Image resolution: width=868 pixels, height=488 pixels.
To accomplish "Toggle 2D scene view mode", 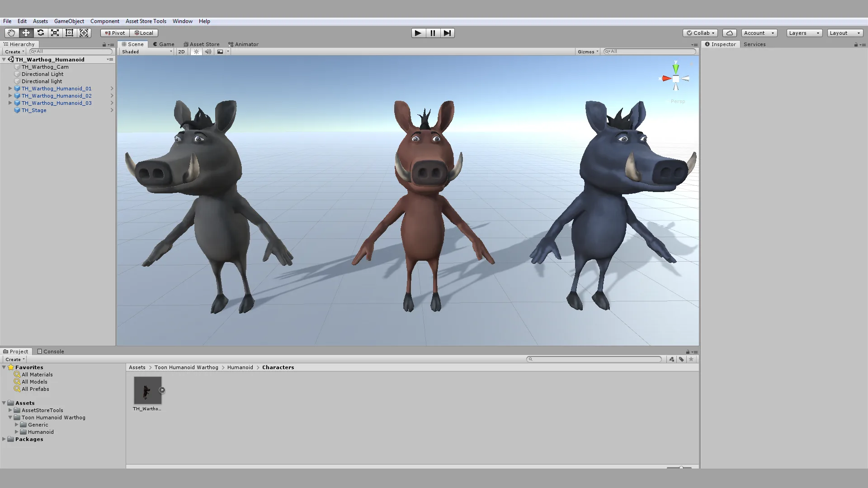I will tap(181, 52).
